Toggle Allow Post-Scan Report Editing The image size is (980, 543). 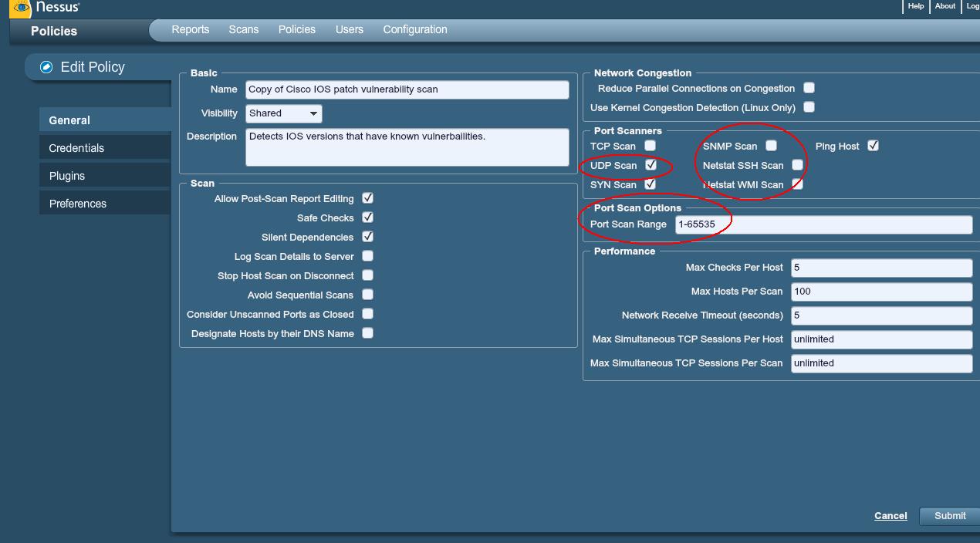tap(368, 198)
